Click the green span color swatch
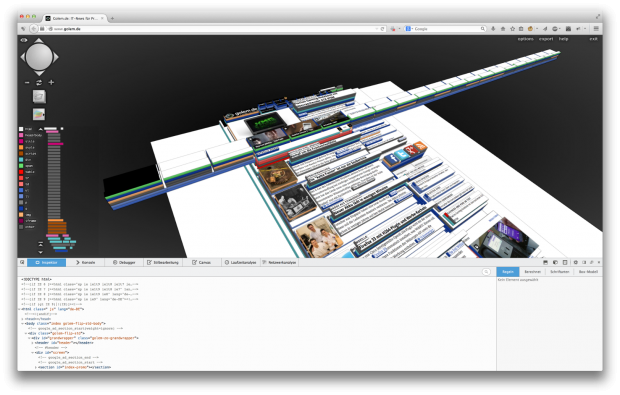Screen dimensions: 620x395 coord(21,166)
